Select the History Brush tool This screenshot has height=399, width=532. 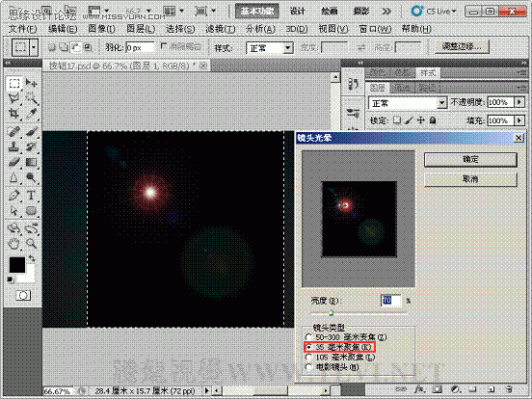coord(31,146)
